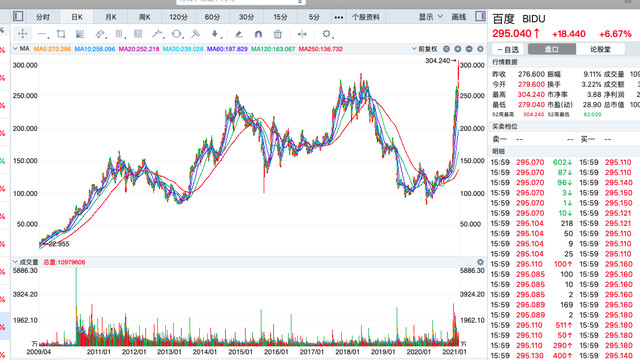Open drawing tool settings gear

tap(326, 34)
